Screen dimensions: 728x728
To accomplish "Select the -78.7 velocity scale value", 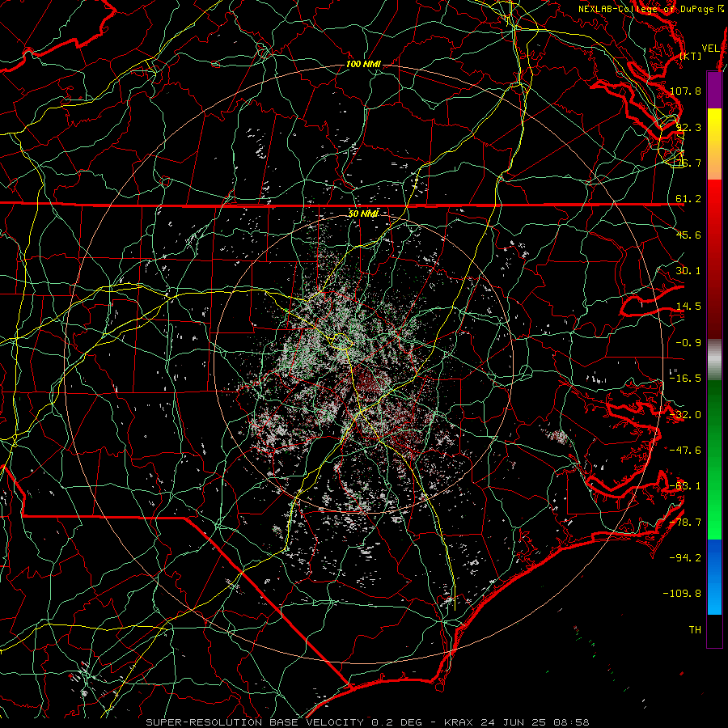I will 685,523.
